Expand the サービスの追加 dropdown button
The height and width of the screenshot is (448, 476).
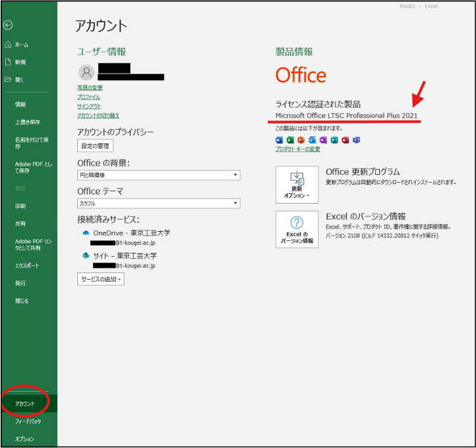point(101,279)
